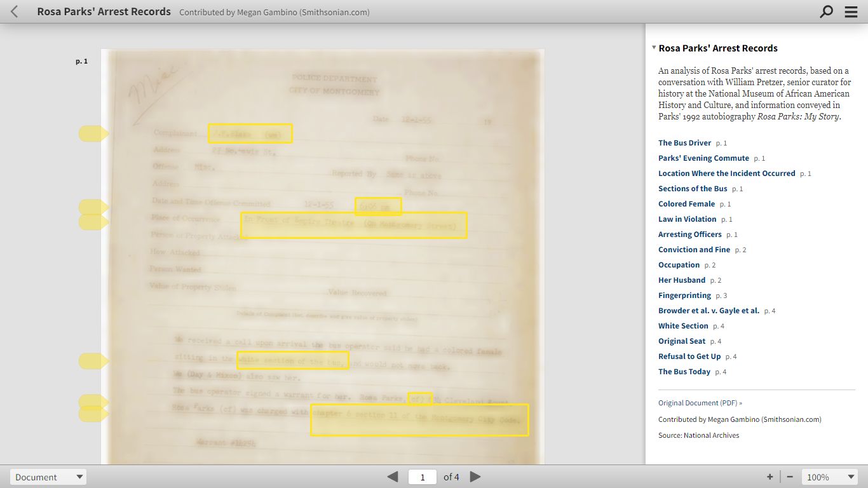The image size is (868, 488).
Task: Open the 100% zoom level dropdown
Action: coord(831,477)
